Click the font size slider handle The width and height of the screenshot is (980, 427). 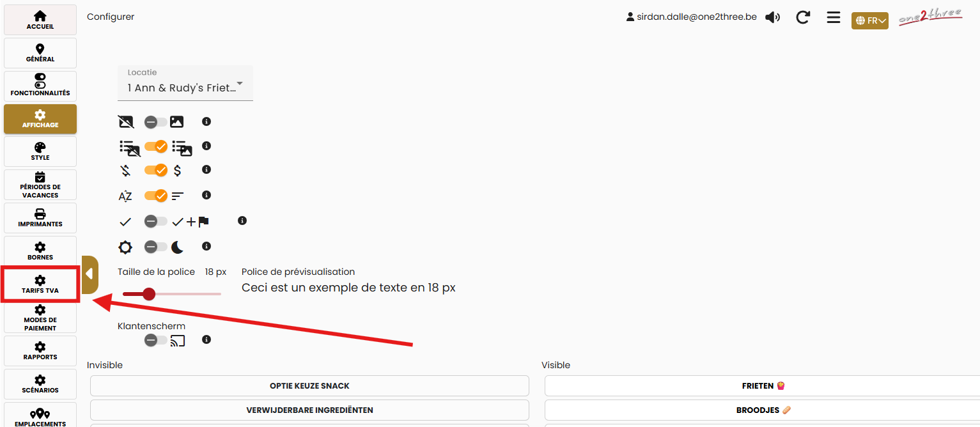tap(149, 294)
